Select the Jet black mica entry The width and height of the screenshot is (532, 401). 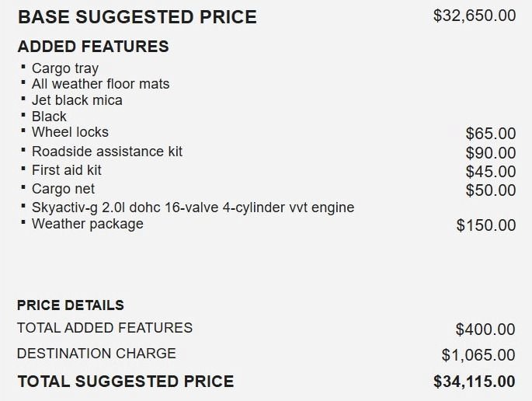pyautogui.click(x=77, y=100)
